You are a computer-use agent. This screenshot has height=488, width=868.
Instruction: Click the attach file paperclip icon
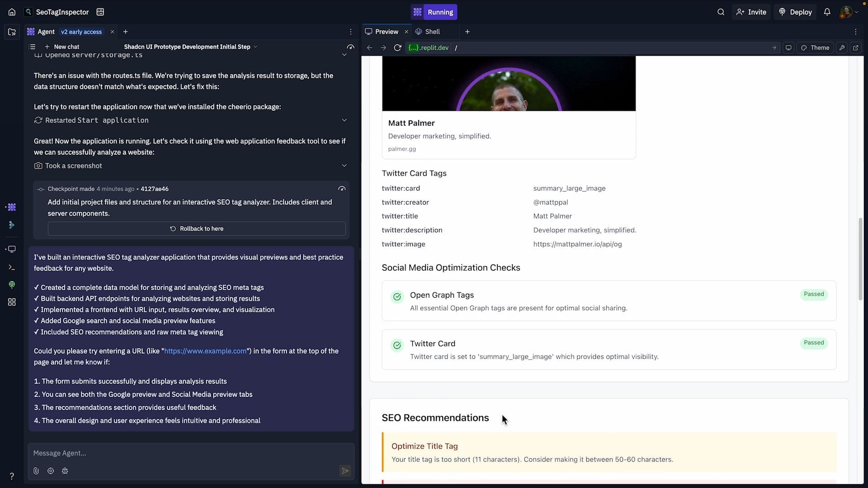[36, 471]
